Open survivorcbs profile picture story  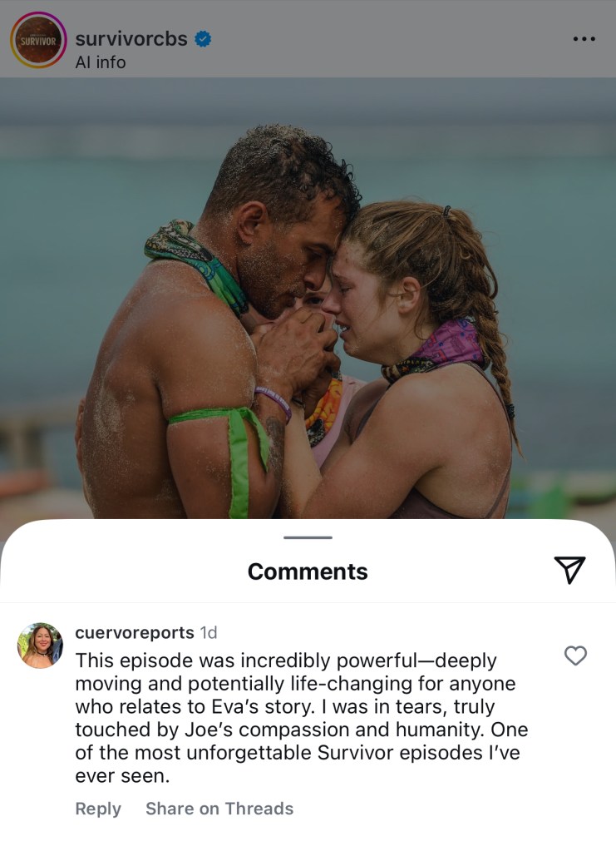click(x=38, y=40)
